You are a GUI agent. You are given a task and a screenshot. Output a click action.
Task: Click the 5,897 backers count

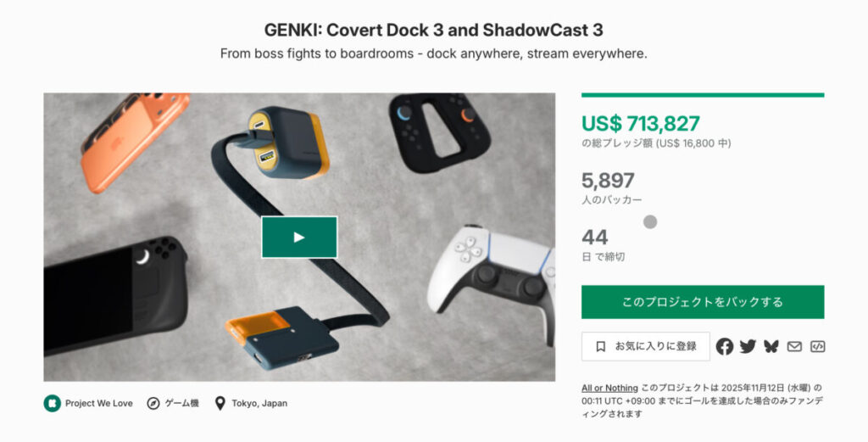pos(608,181)
